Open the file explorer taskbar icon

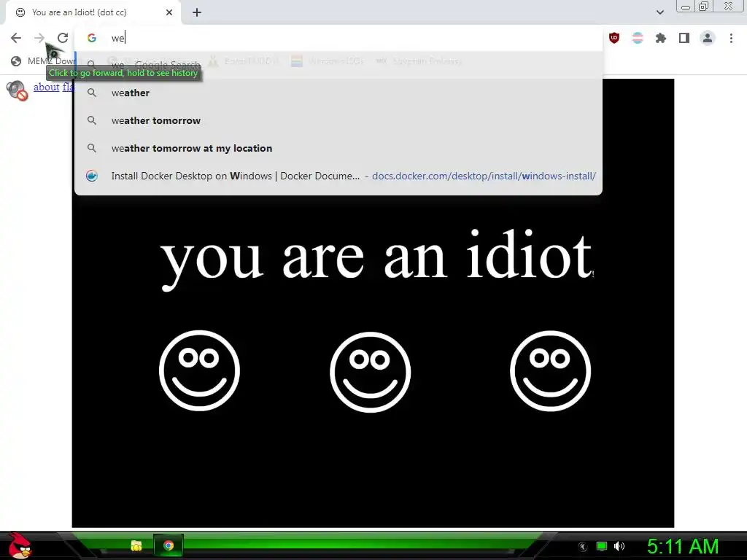click(x=136, y=545)
